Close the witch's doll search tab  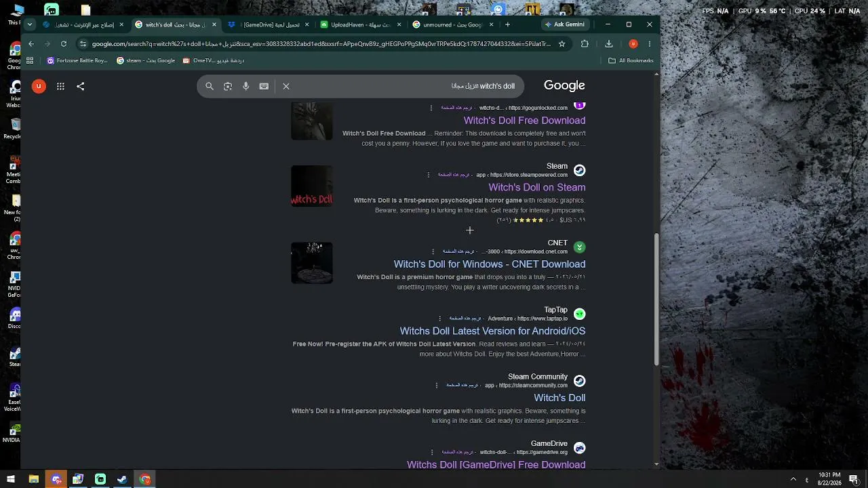point(214,24)
